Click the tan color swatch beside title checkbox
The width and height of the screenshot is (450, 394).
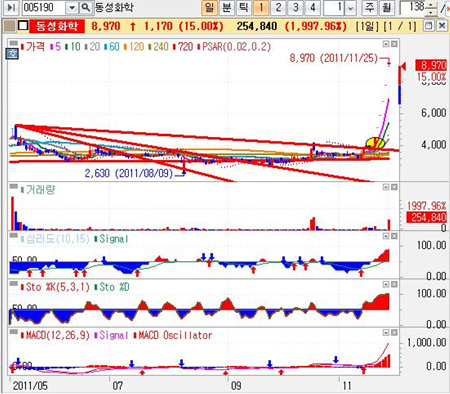coord(11,26)
